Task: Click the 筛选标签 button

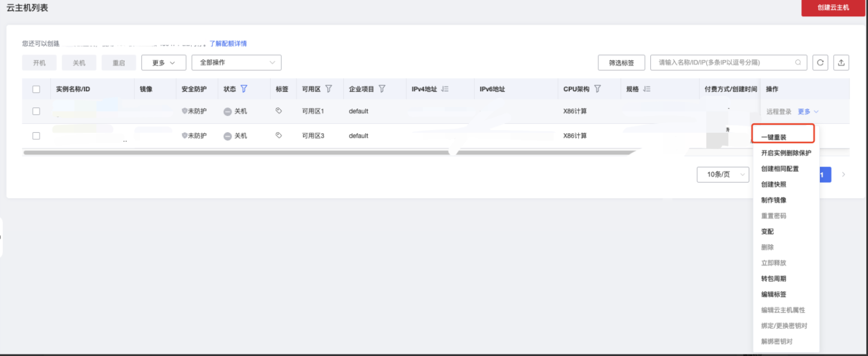Action: point(622,63)
